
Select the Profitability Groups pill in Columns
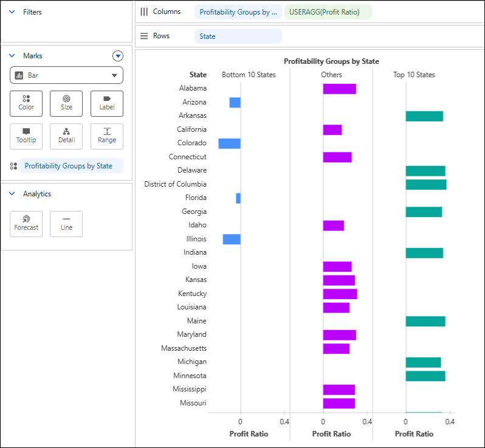point(238,12)
